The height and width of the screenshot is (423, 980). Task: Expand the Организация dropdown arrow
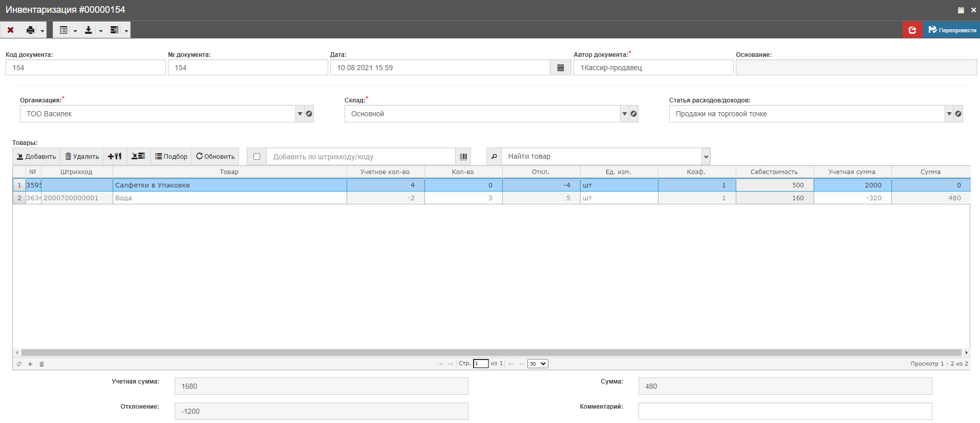tap(300, 114)
